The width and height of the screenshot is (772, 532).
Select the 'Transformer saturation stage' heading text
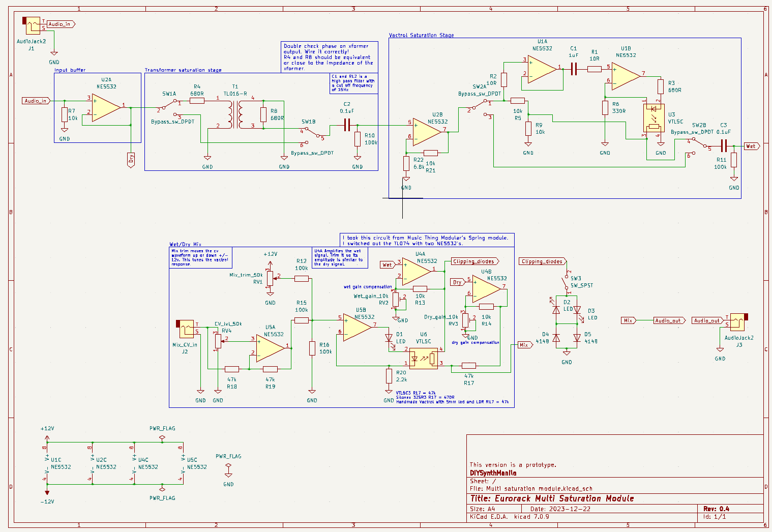[183, 70]
